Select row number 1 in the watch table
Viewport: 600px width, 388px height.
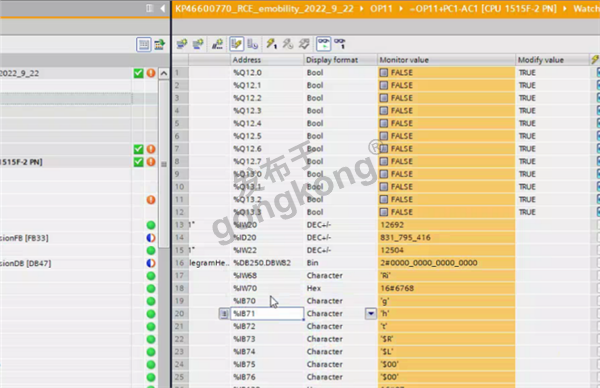click(x=180, y=73)
